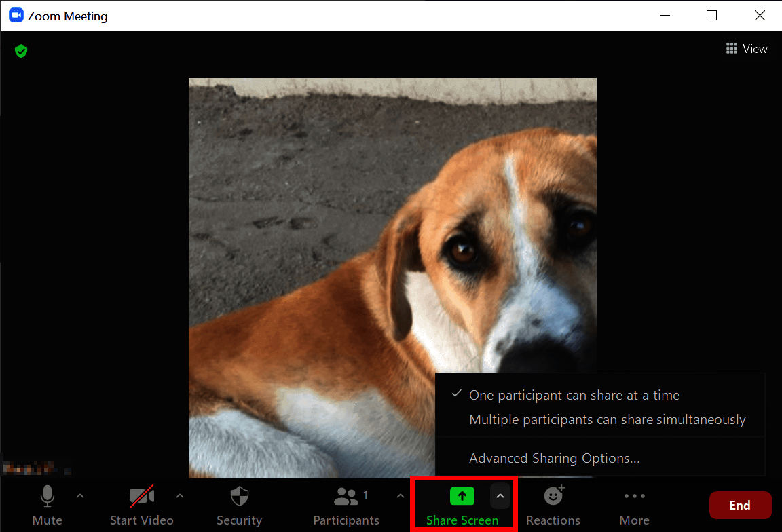Show the Participants panel

coord(346,505)
